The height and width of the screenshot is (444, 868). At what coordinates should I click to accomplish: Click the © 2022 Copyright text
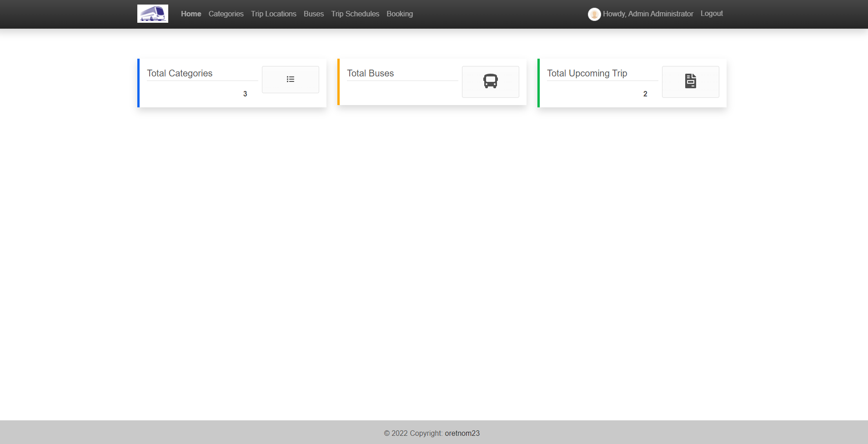[413, 433]
